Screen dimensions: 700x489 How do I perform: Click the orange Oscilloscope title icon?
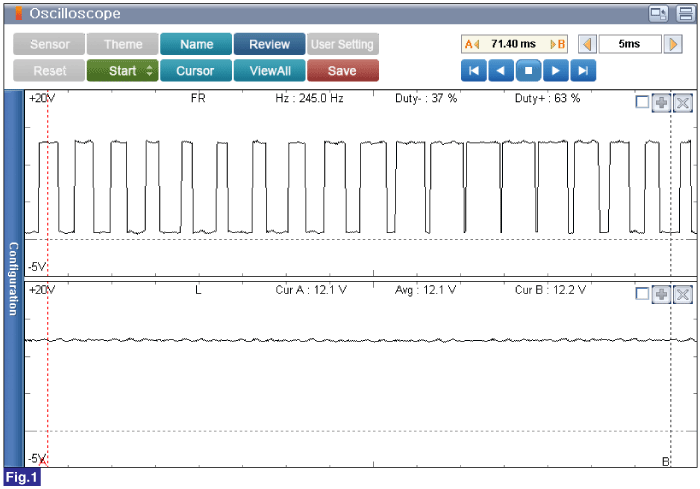[18, 13]
